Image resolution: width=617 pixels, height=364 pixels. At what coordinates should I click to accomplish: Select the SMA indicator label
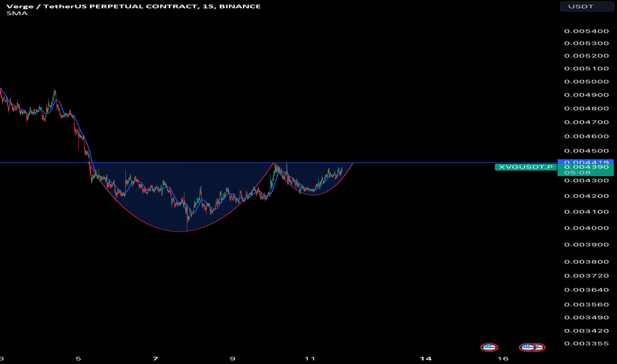click(17, 13)
